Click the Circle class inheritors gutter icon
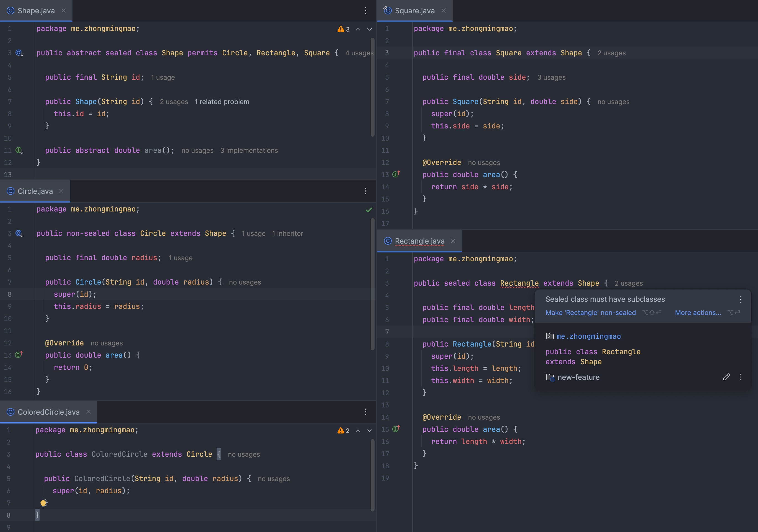Screen dimensions: 758x532 pyautogui.click(x=19, y=233)
